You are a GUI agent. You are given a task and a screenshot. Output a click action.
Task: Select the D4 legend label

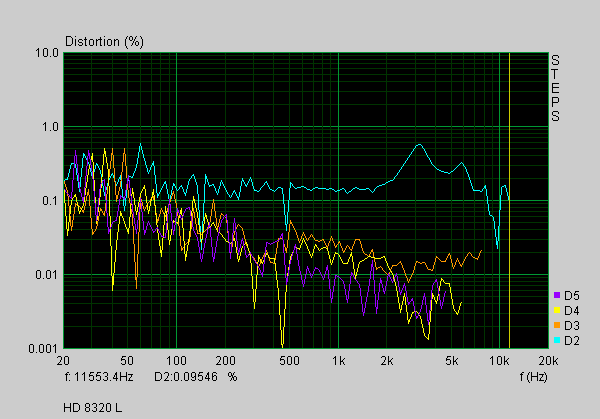[572, 310]
